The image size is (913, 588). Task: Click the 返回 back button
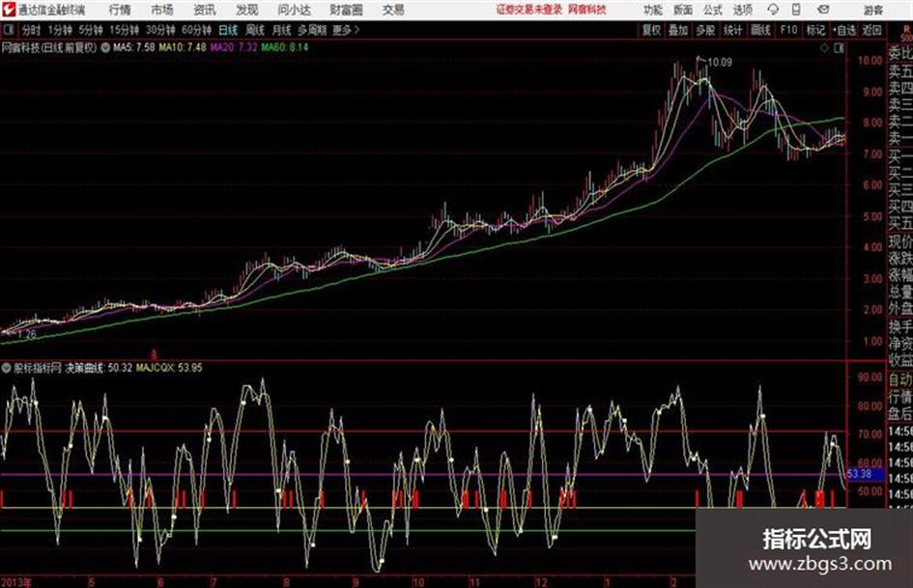(871, 30)
